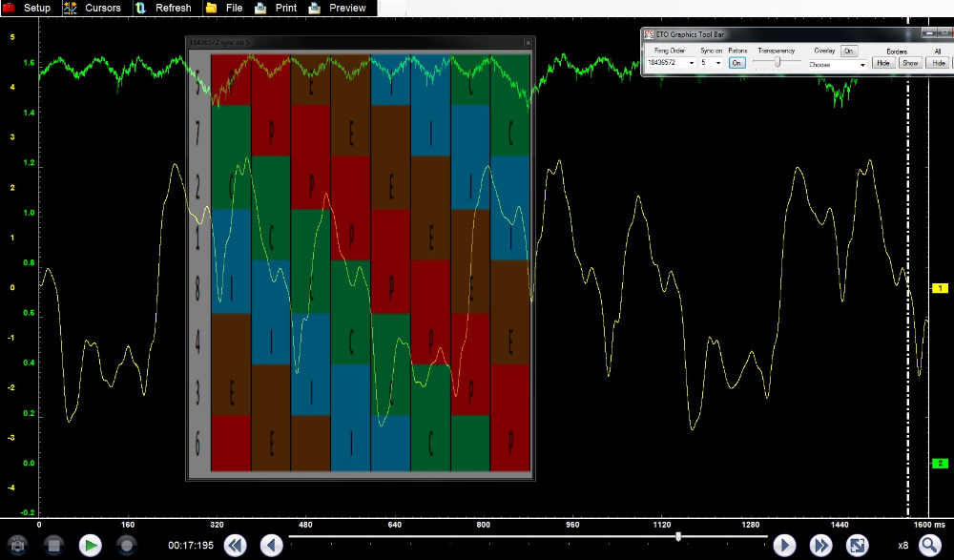
Task: Click the magnifier zoom icon
Action: pyautogui.click(x=929, y=545)
